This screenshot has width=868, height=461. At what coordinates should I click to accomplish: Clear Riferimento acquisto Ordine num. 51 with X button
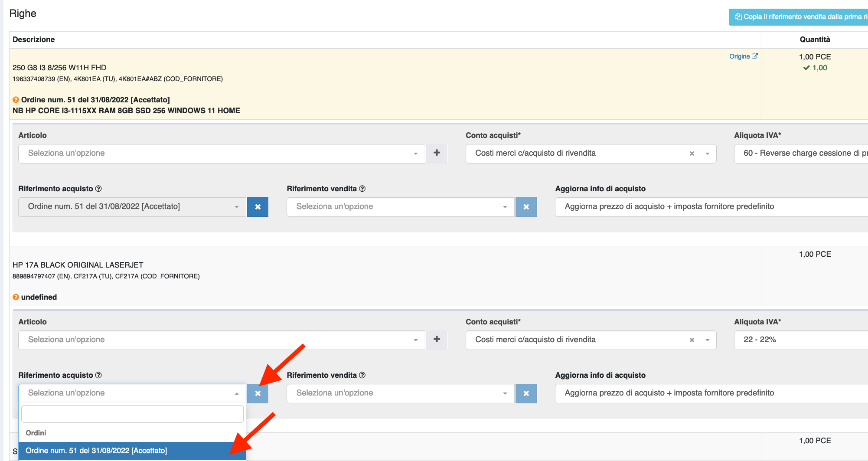pyautogui.click(x=258, y=207)
